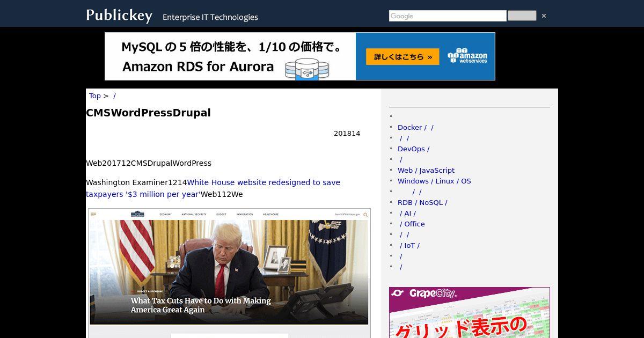Click the date text 201814
644x338 pixels.
[x=347, y=133]
